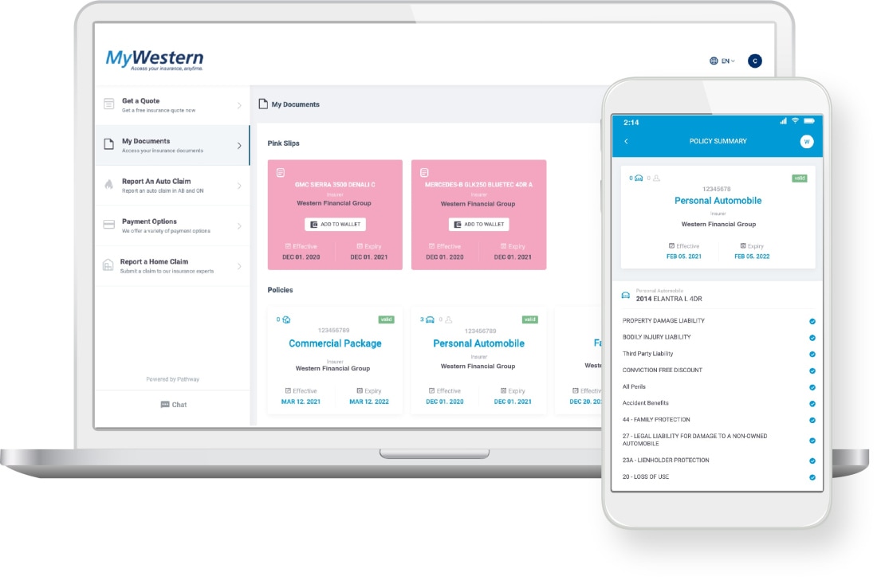Screen dimensions: 885x588
Task: Go to Payment Options
Action: point(172,225)
